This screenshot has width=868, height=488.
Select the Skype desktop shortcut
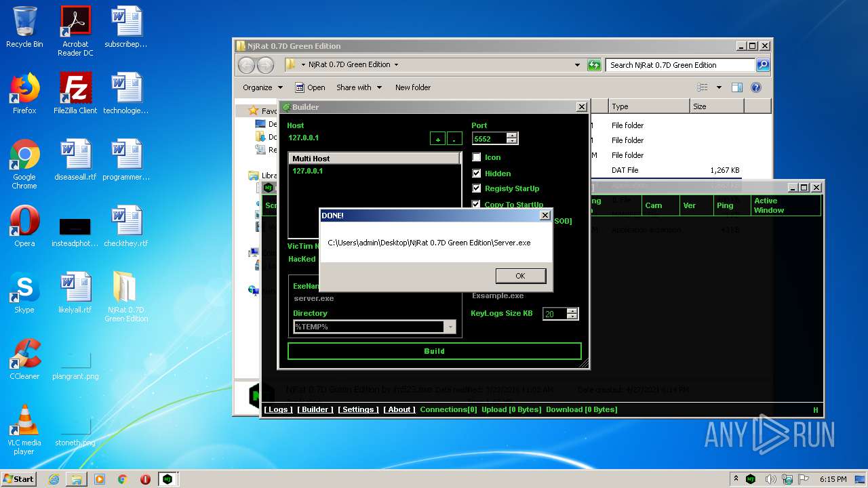click(24, 293)
